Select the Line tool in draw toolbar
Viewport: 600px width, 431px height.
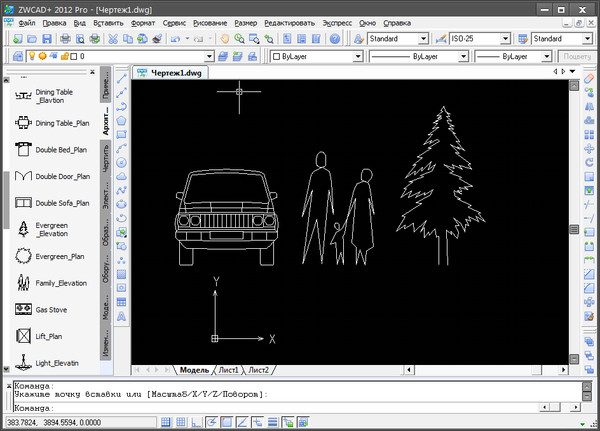tap(122, 78)
